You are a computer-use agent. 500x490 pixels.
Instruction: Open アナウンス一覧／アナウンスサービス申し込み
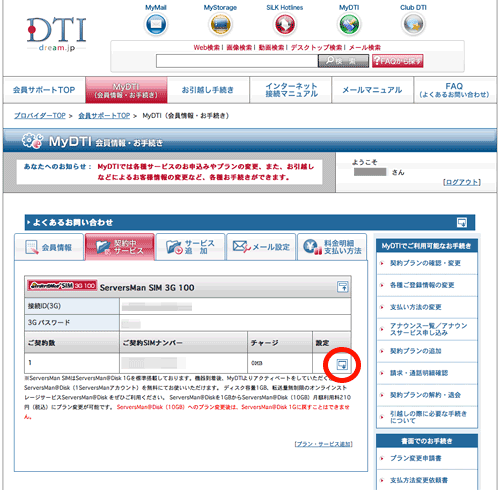click(x=427, y=329)
